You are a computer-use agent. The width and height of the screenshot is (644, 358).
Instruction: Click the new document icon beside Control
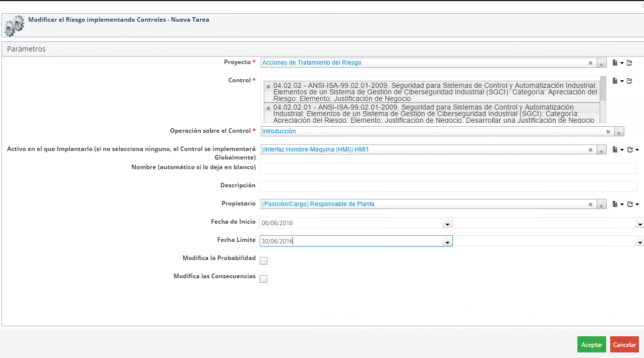click(615, 81)
